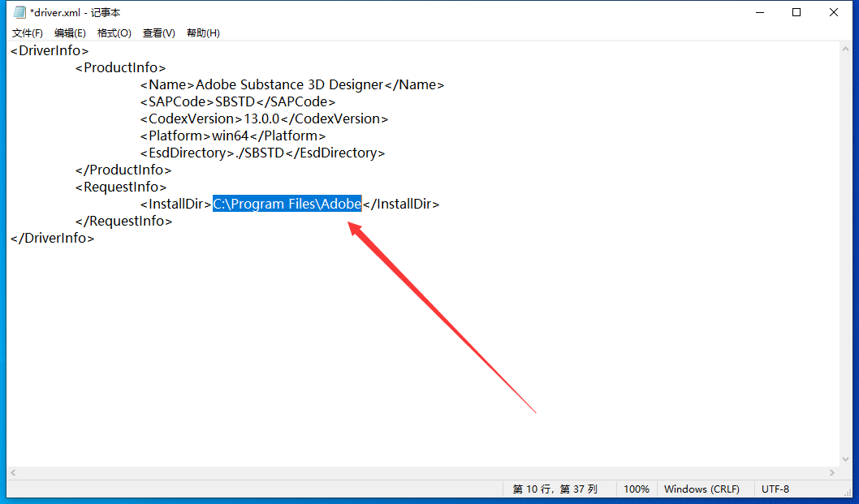Image resolution: width=859 pixels, height=504 pixels.
Task: Open the 查看(V) menu
Action: tap(159, 32)
